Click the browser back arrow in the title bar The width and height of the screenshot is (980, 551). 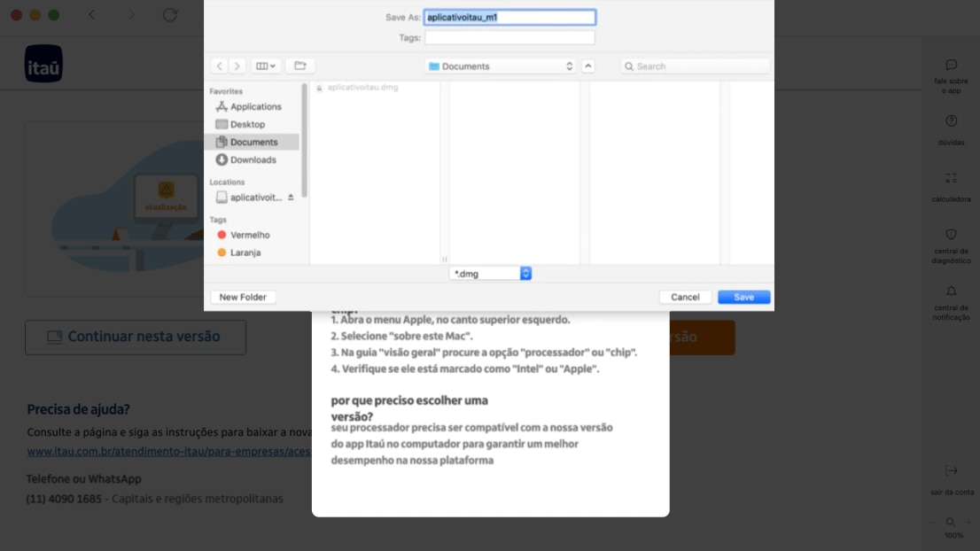tap(92, 14)
